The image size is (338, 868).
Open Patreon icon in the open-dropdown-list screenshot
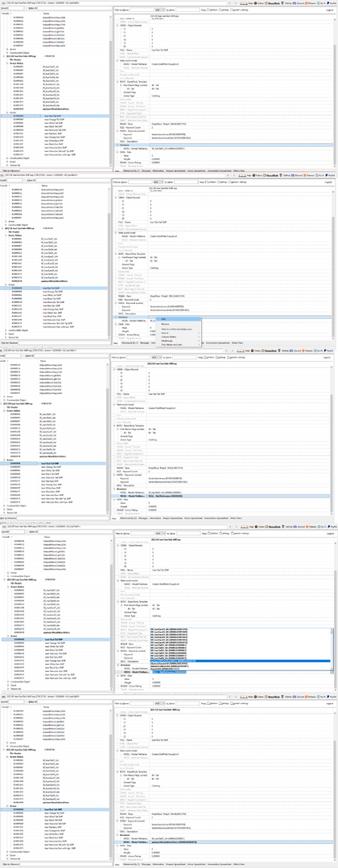pyautogui.click(x=311, y=526)
